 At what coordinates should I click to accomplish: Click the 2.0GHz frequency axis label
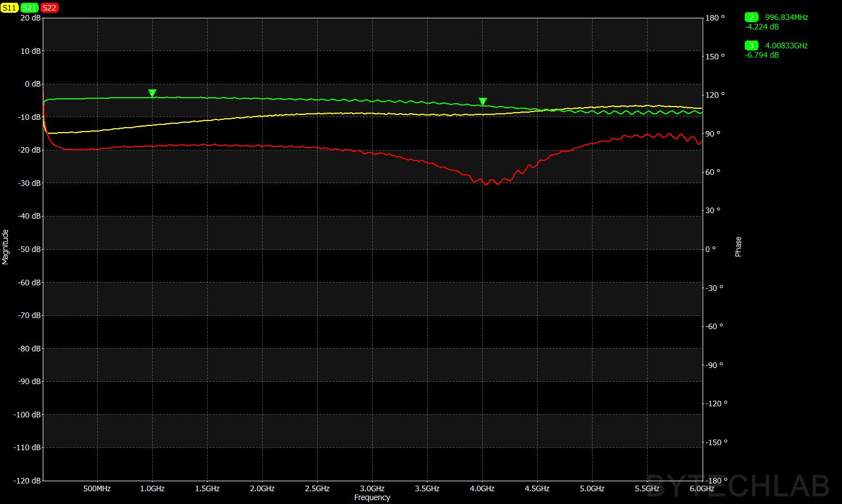(x=262, y=488)
